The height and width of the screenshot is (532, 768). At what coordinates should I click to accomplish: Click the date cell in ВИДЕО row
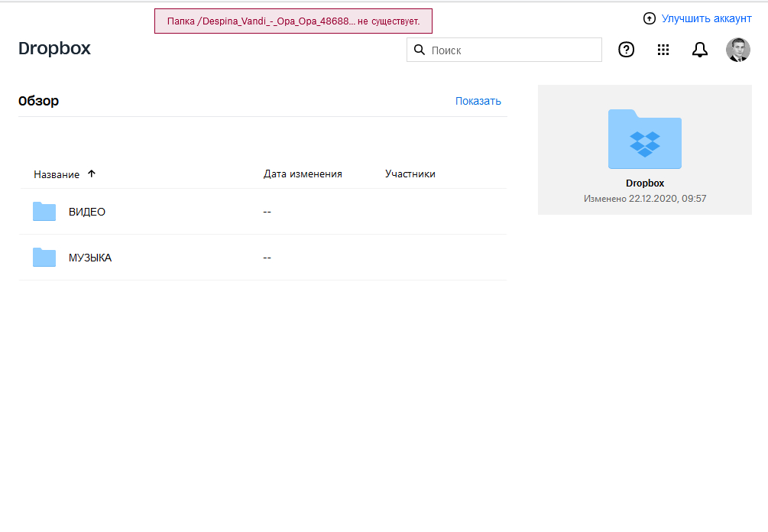(x=267, y=212)
